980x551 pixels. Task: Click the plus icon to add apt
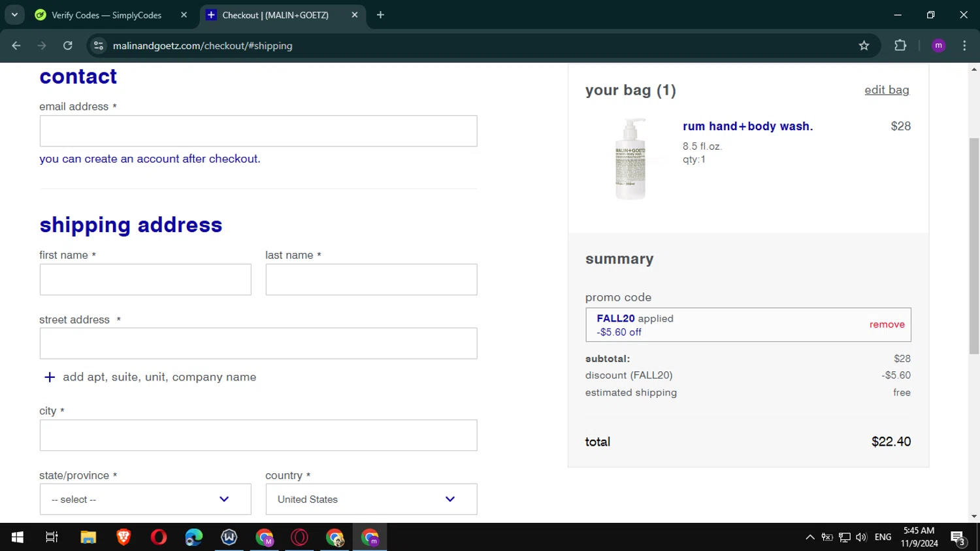click(50, 377)
